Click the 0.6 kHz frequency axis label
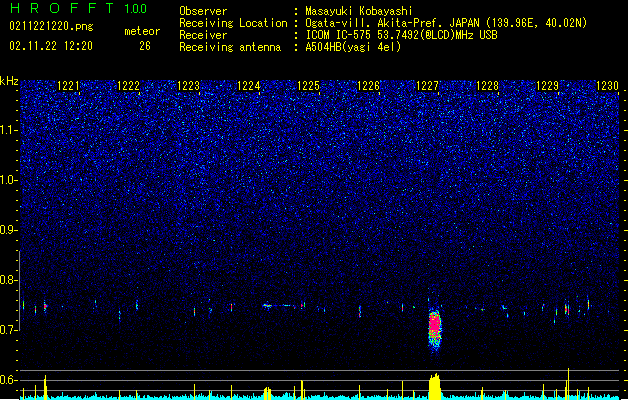 pyautogui.click(x=9, y=380)
